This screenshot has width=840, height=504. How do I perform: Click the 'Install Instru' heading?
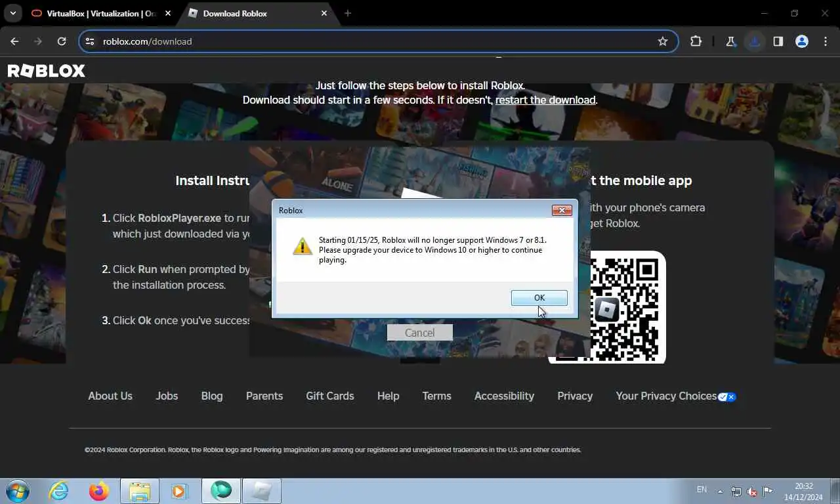212,180
